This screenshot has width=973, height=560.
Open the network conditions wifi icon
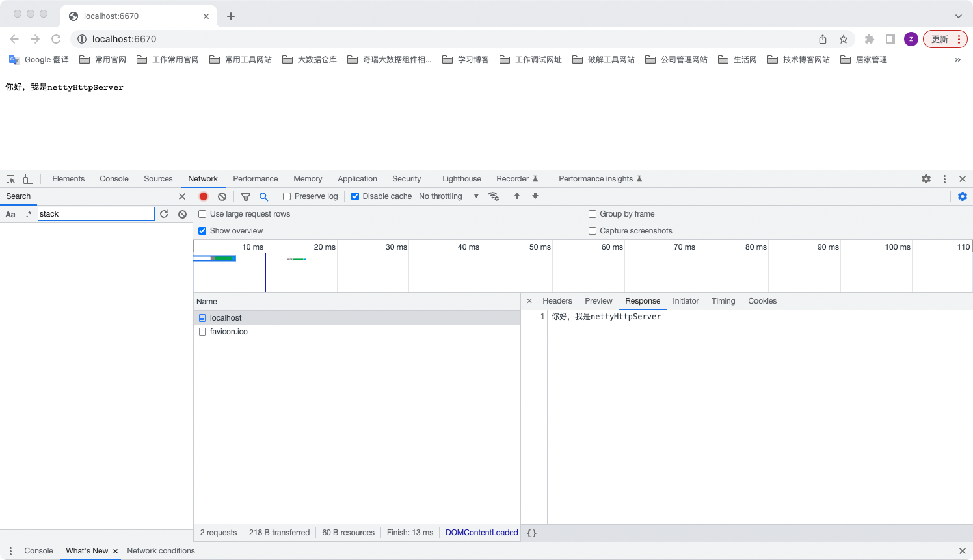point(494,196)
